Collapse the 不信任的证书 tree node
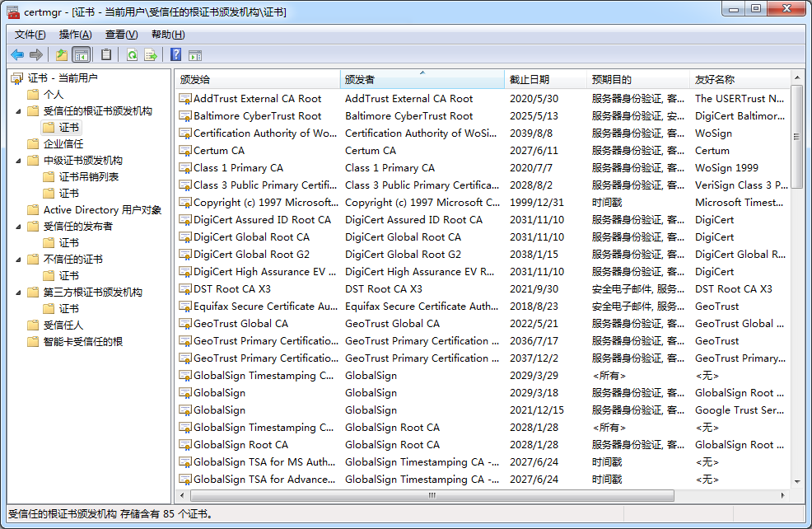812x529 pixels. [x=18, y=260]
